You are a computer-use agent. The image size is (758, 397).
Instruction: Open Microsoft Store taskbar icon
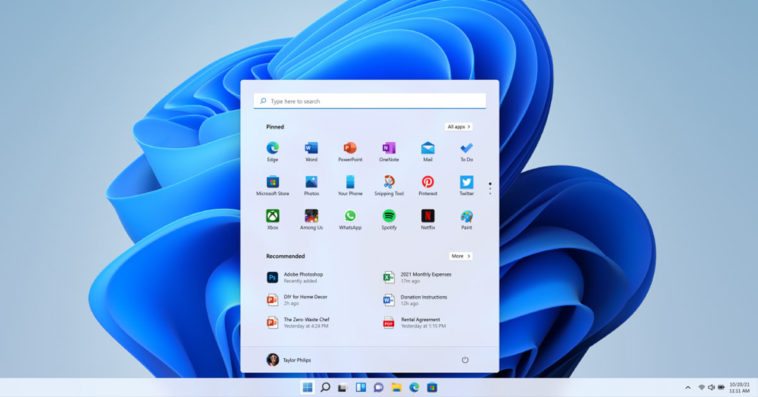[x=432, y=387]
